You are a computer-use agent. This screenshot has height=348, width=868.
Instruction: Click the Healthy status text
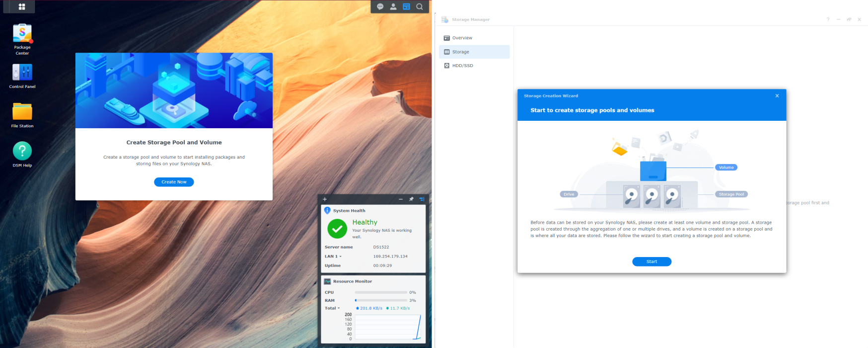pyautogui.click(x=365, y=222)
